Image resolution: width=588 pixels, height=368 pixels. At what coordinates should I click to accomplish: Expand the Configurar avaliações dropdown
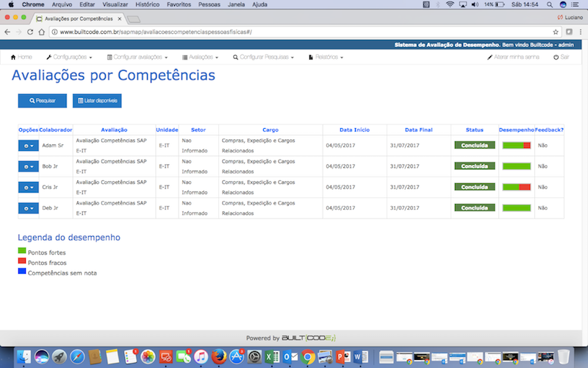(137, 57)
